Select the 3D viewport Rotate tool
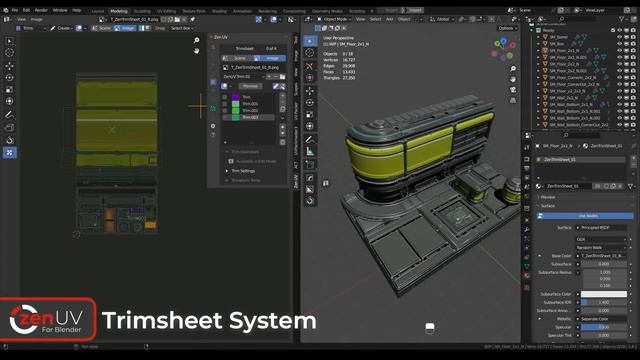This screenshot has width=640, height=360. click(x=310, y=102)
